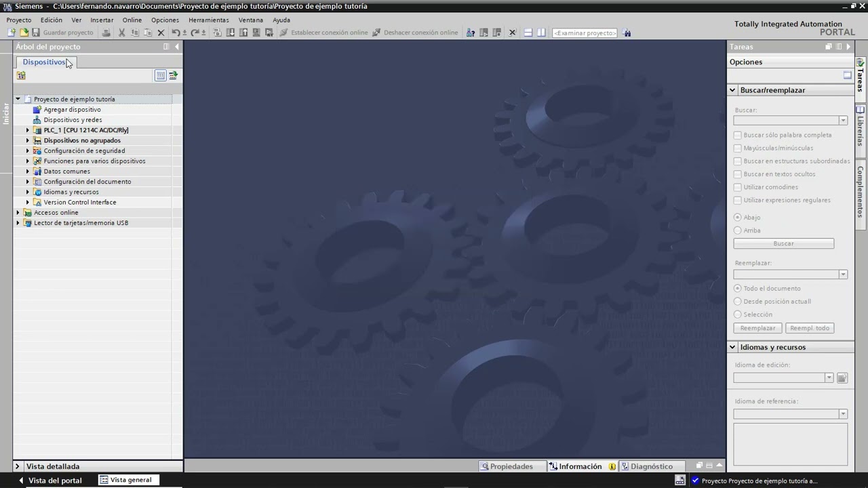Click the Print toolbar icon
The width and height of the screenshot is (868, 488).
tap(106, 33)
